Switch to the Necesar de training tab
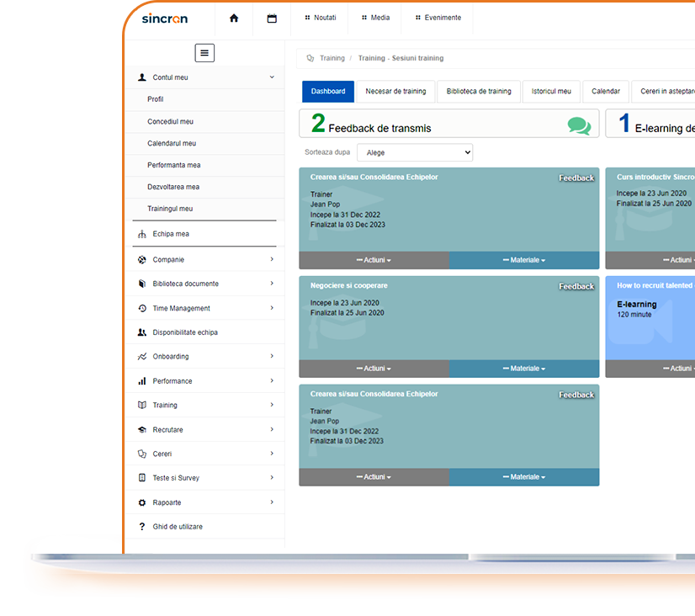This screenshot has width=695, height=616. tap(396, 91)
